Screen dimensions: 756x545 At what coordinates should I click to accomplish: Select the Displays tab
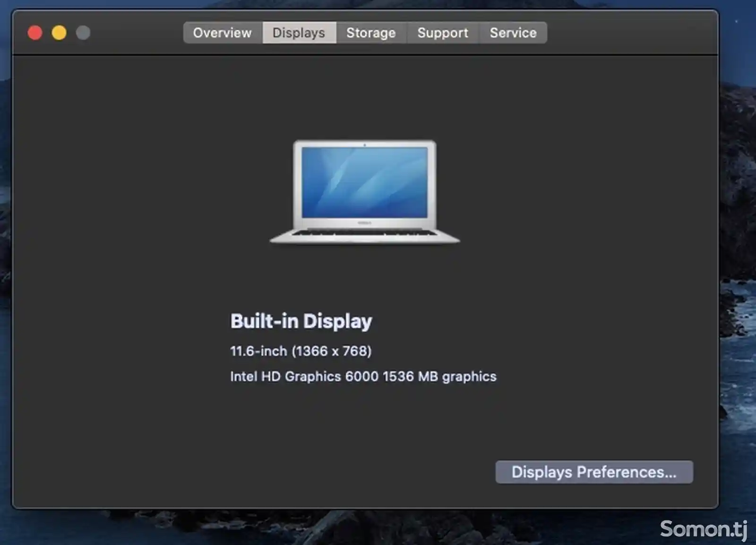pyautogui.click(x=299, y=33)
